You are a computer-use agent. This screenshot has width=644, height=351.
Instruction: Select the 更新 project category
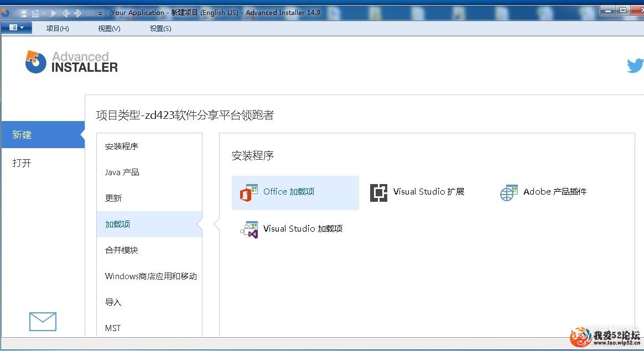tap(149, 198)
